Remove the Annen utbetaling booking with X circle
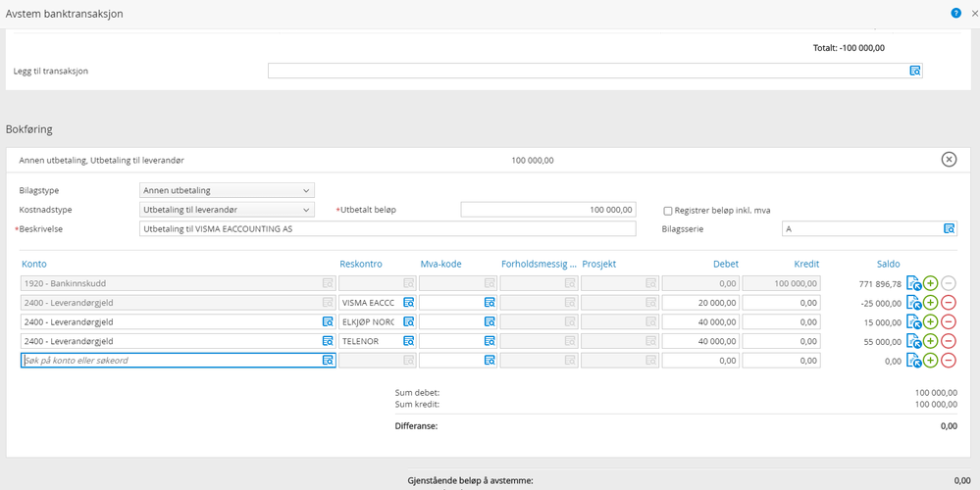Image resolution: width=980 pixels, height=490 pixels. coord(949,160)
